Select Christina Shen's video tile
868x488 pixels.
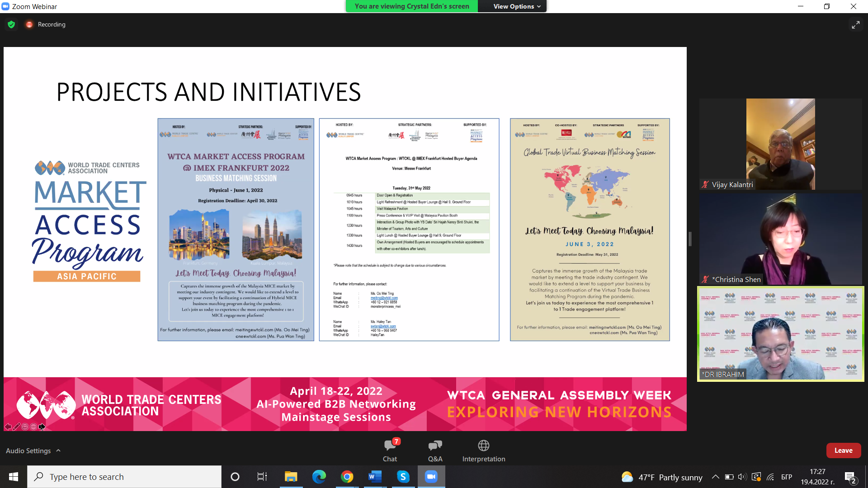pos(780,239)
